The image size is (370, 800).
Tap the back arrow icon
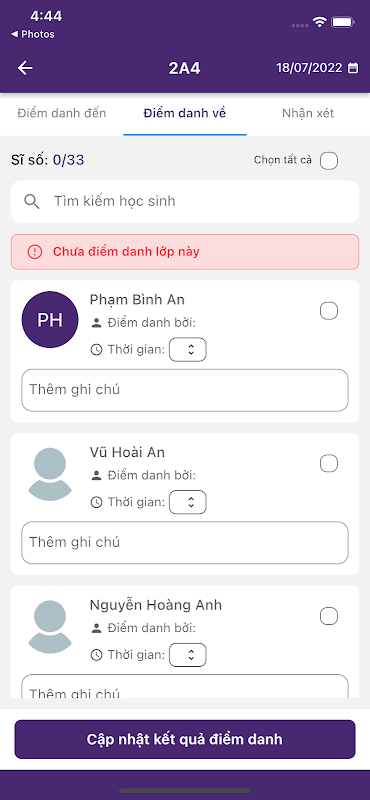coord(25,68)
